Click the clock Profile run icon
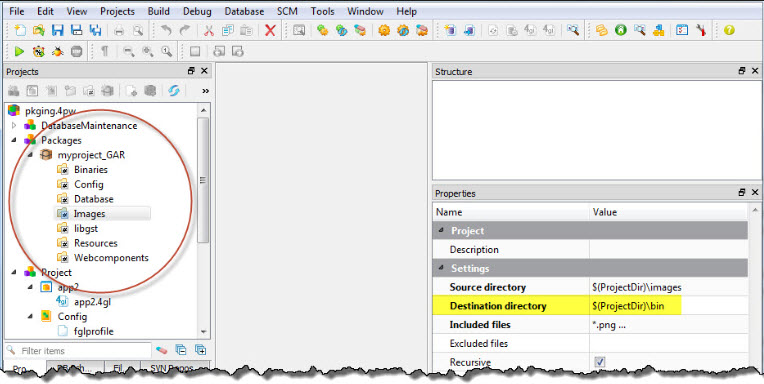The height and width of the screenshot is (384, 764). click(x=38, y=51)
